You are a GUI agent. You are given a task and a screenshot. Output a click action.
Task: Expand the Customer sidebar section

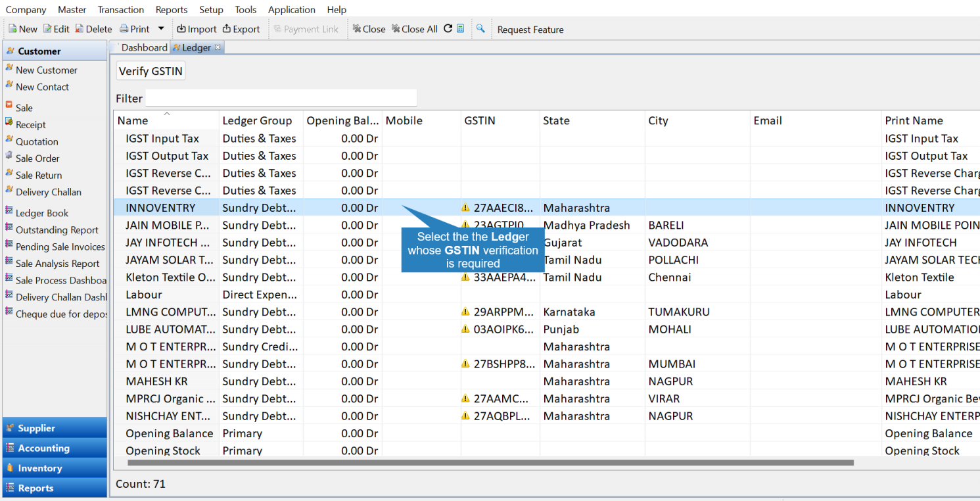pyautogui.click(x=55, y=51)
